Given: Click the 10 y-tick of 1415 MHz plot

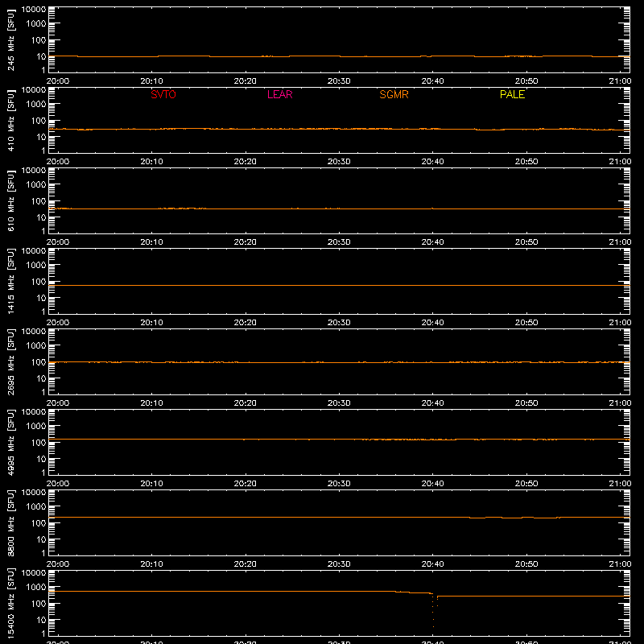Looking at the screenshot, I should pyautogui.click(x=41, y=298).
